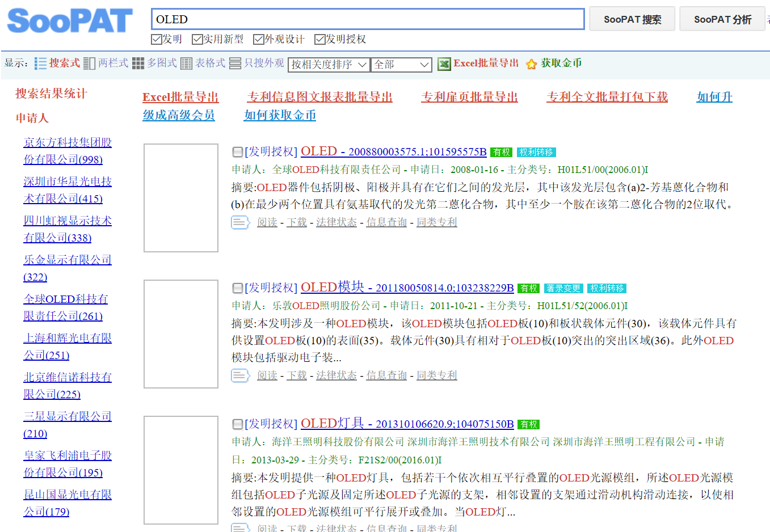
Task: Click the SooPAT 分析 button
Action: pos(722,19)
